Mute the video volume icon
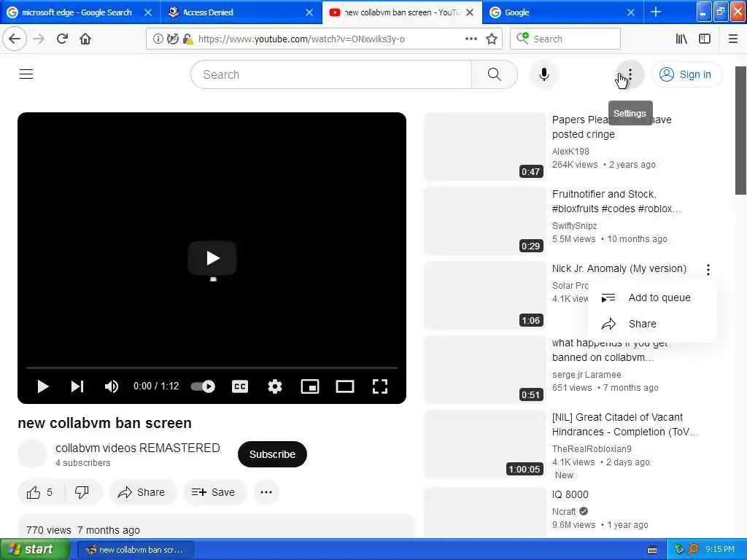 click(x=112, y=386)
